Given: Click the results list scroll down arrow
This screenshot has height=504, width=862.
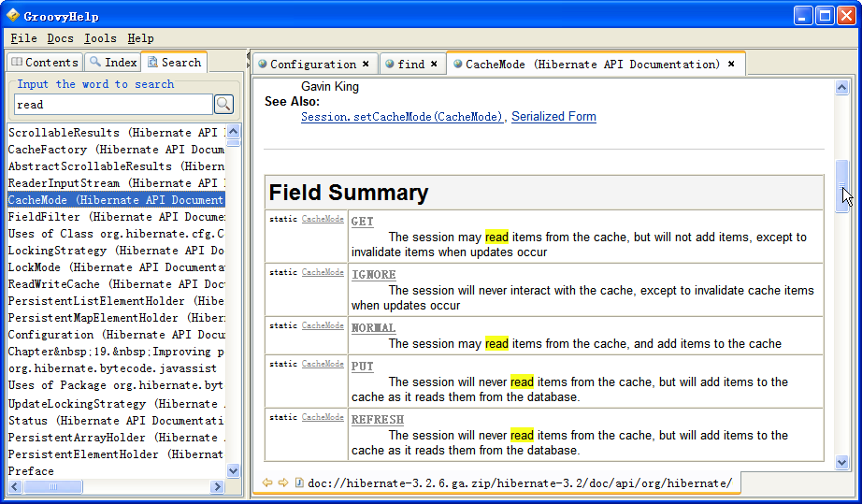Looking at the screenshot, I should (233, 471).
